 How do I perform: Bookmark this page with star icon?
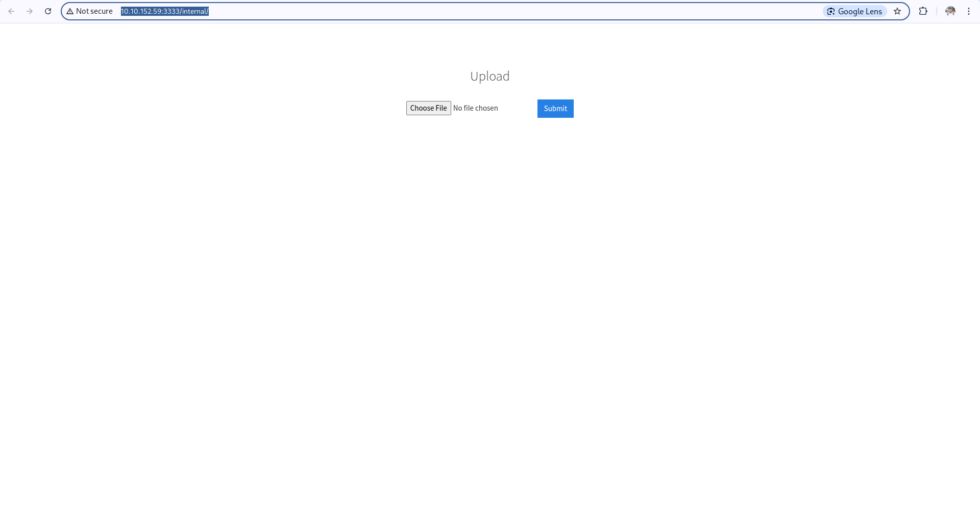coord(897,11)
